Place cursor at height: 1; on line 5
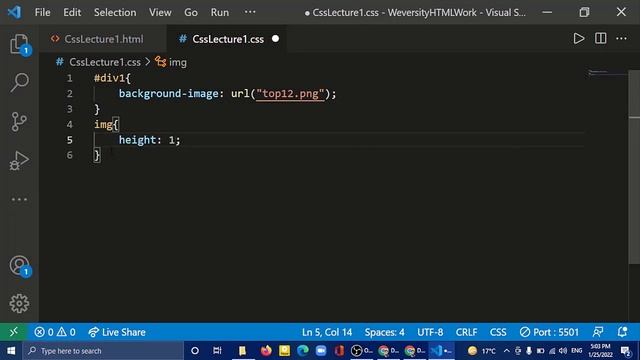Image resolution: width=640 pixels, height=360 pixels. 149,140
